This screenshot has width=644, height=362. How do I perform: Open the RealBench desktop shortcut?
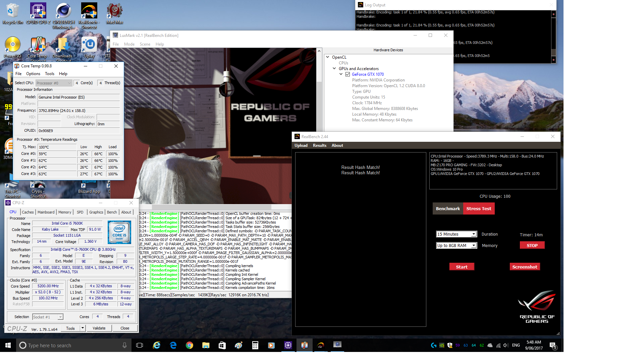click(89, 16)
